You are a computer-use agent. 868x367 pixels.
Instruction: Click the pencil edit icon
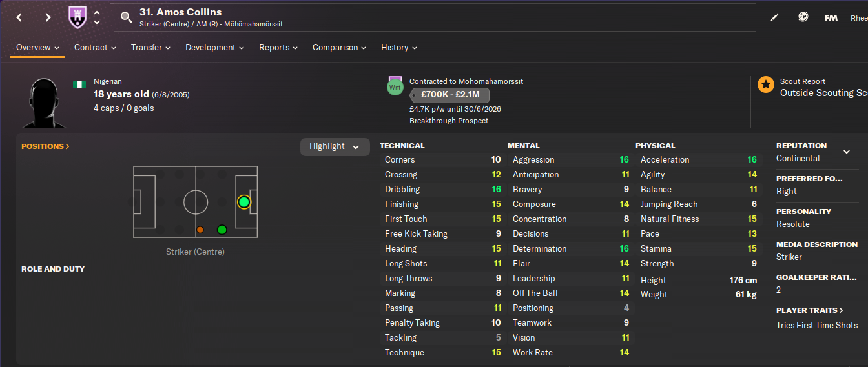pyautogui.click(x=774, y=18)
